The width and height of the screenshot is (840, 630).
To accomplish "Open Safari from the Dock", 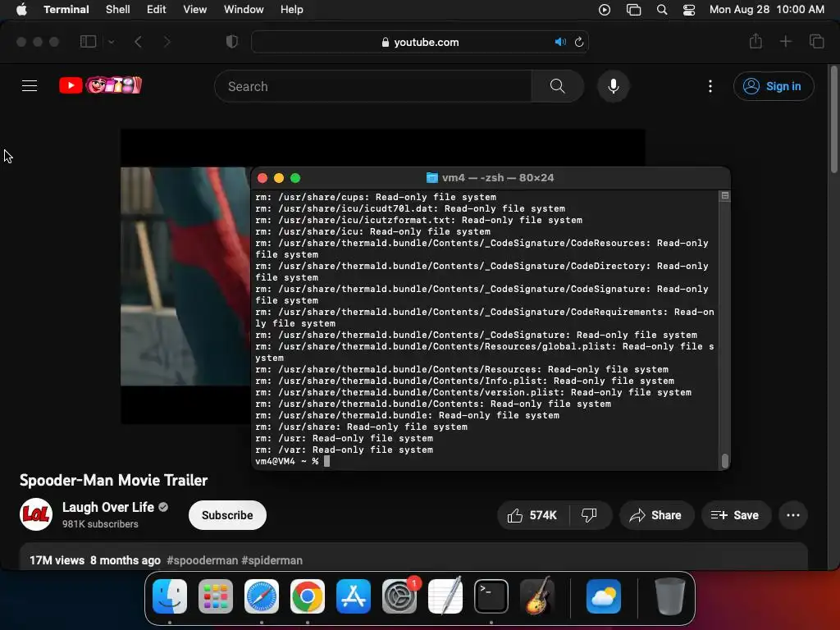I will 262,596.
